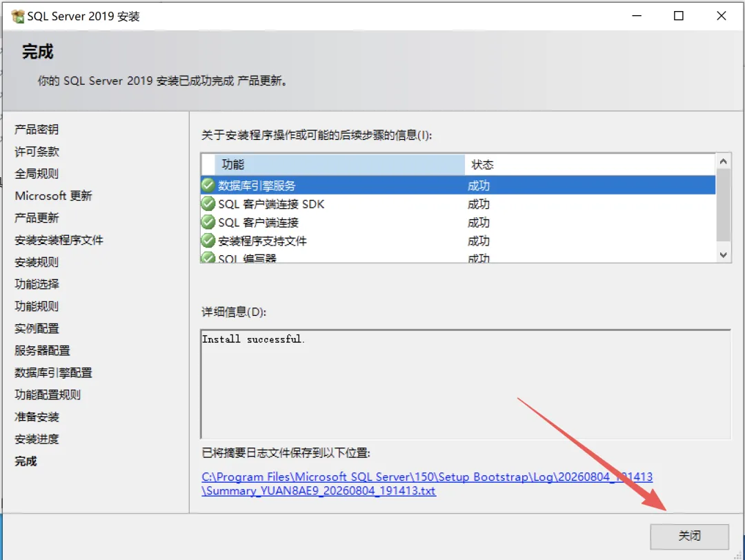The image size is (745, 560).
Task: Close the setup window with the X
Action: 721,16
